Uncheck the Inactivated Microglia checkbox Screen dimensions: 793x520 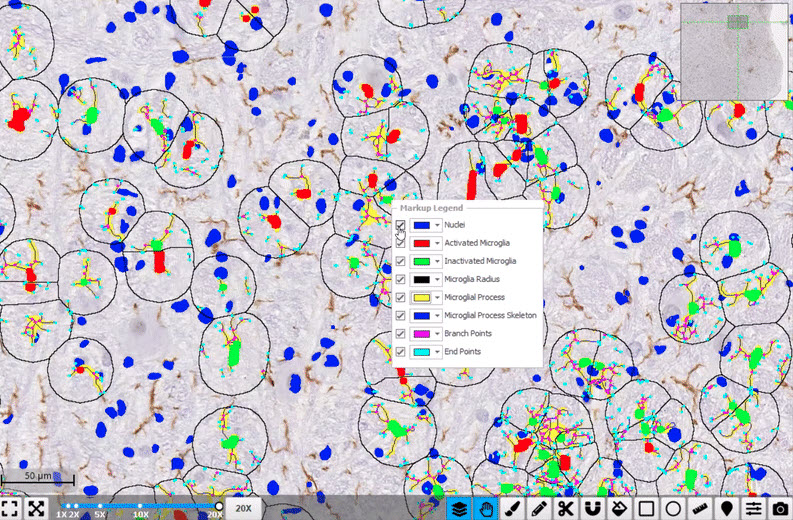[401, 261]
